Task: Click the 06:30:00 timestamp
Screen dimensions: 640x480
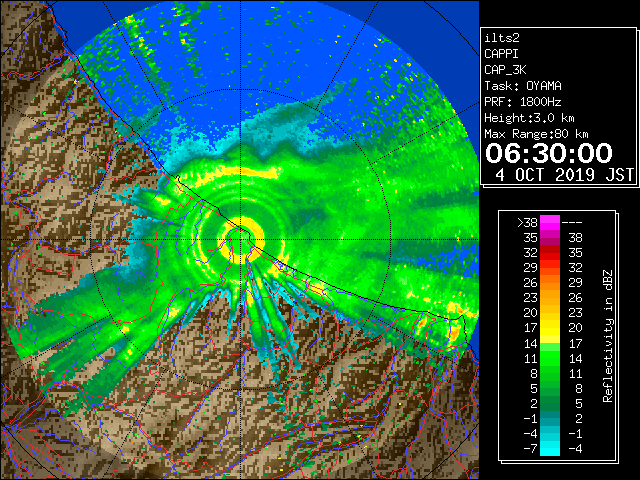Action: pos(549,153)
